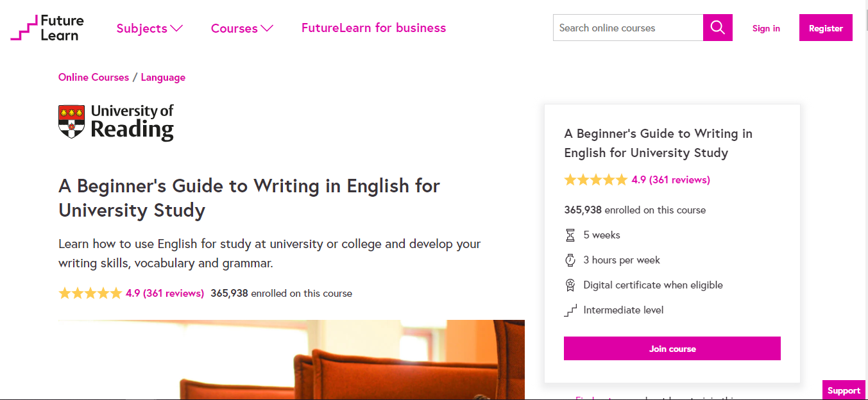Click the magnifying glass search icon
Screen dimensions: 868x400
pyautogui.click(x=717, y=28)
